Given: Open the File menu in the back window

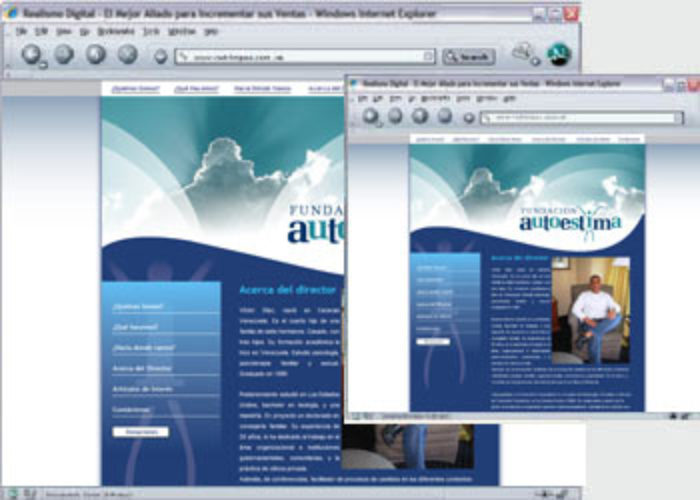Looking at the screenshot, I should coord(21,31).
